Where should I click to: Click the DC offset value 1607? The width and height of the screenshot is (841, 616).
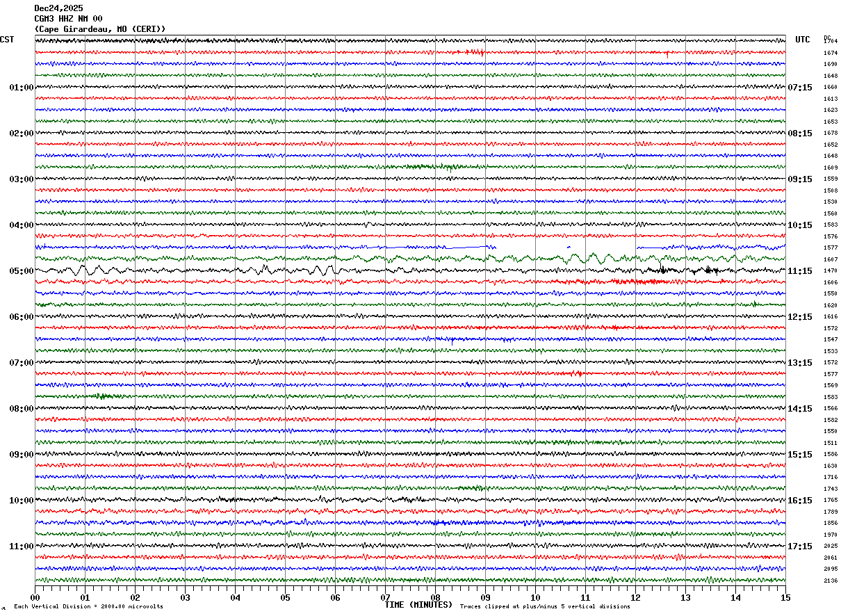click(831, 259)
